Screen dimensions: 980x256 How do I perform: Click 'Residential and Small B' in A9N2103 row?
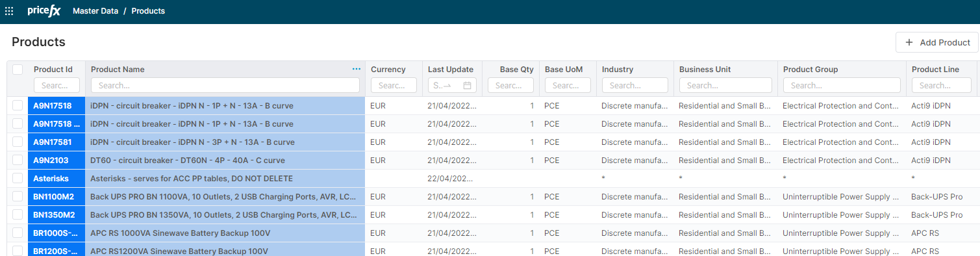coord(725,160)
